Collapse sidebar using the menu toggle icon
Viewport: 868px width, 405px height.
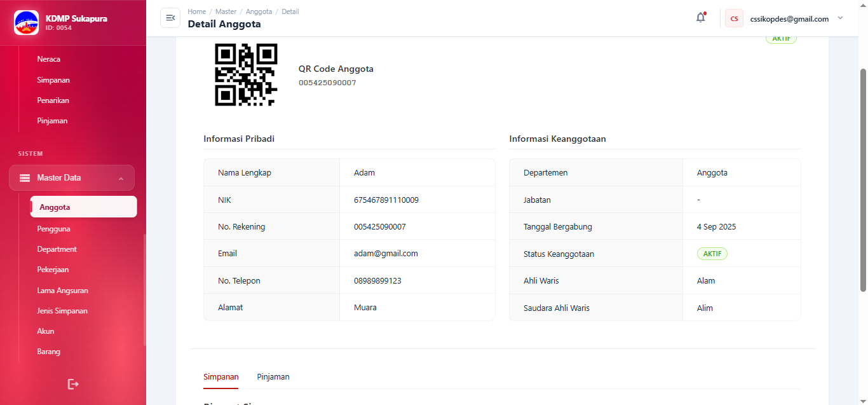coord(170,18)
